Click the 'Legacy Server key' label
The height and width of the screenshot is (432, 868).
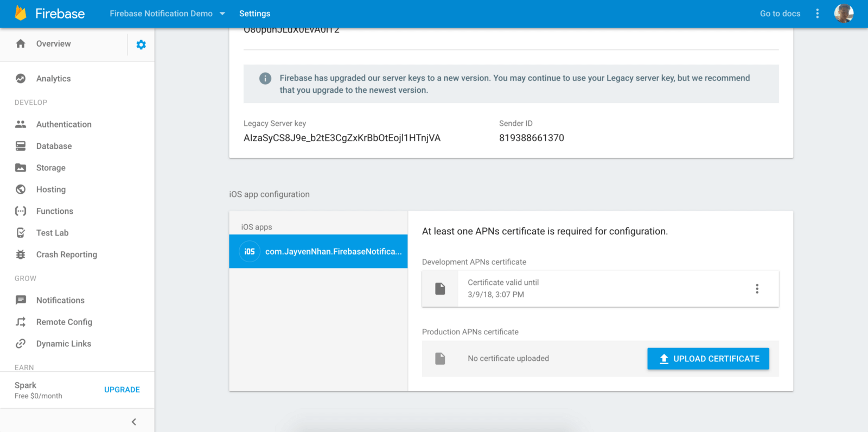pos(275,123)
